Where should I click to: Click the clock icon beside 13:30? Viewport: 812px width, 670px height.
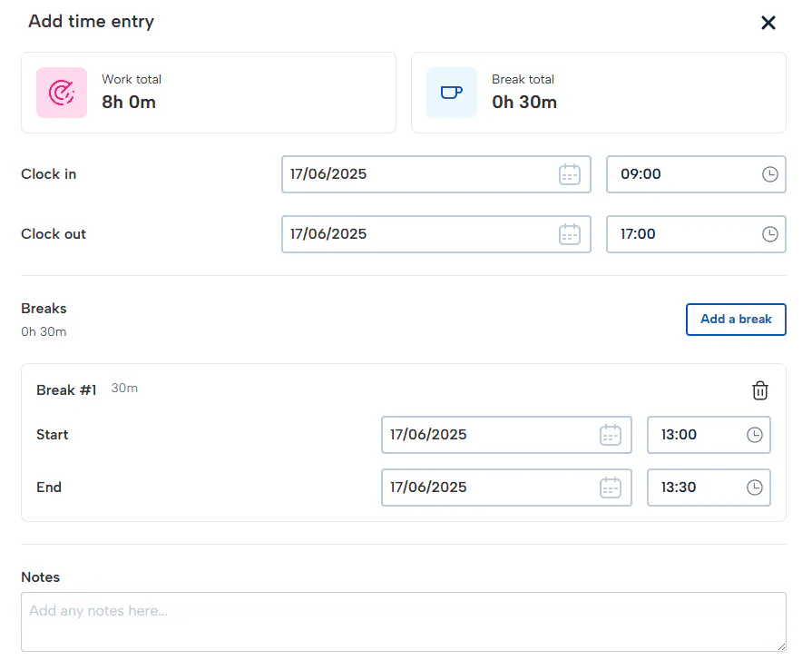(755, 488)
